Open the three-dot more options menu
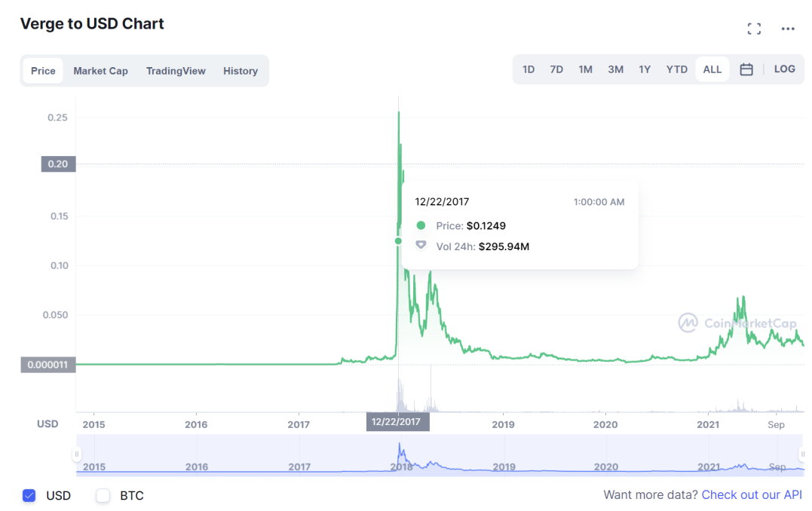Viewport: 812px width, 511px height. (788, 29)
